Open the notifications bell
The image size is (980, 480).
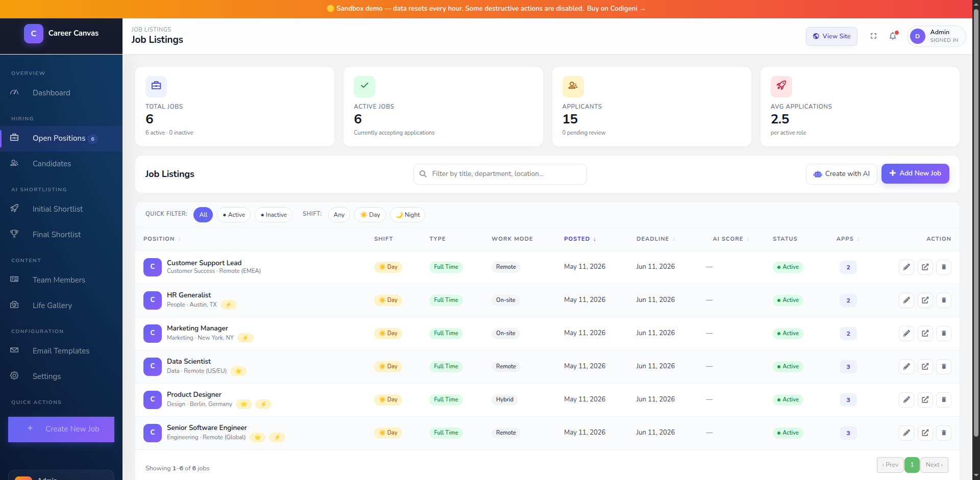pyautogui.click(x=893, y=36)
